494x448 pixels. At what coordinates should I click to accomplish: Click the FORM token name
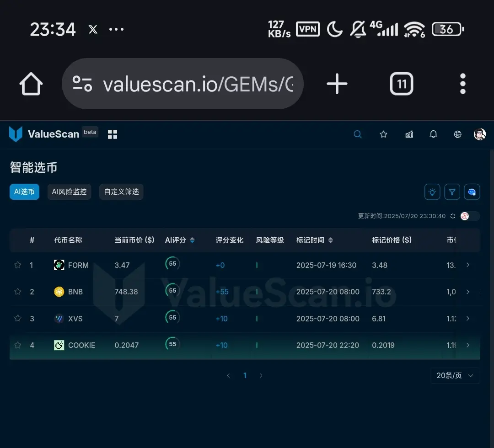pos(78,265)
